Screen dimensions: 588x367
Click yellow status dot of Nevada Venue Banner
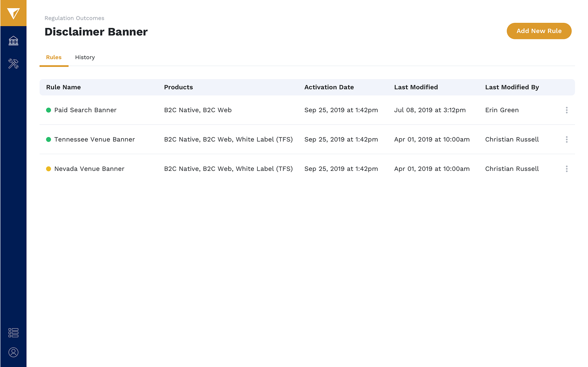coord(49,169)
